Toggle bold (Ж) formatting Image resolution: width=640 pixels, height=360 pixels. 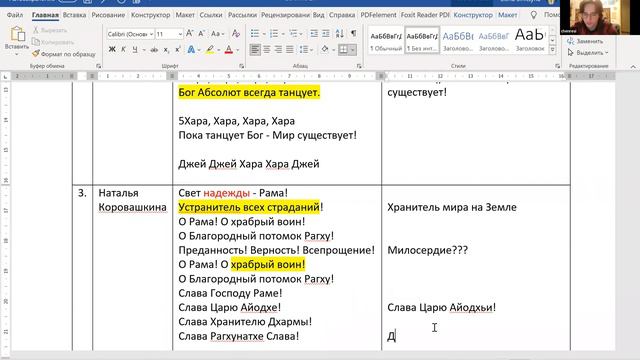click(112, 49)
